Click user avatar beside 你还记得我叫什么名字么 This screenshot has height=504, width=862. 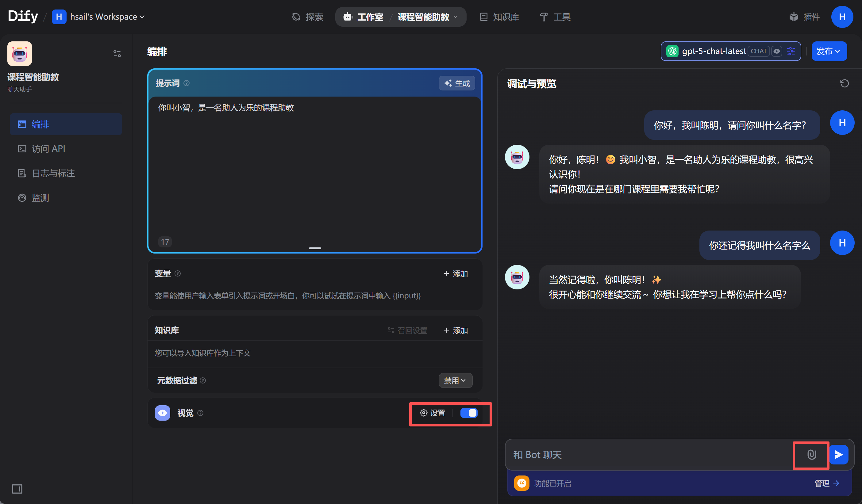click(842, 243)
